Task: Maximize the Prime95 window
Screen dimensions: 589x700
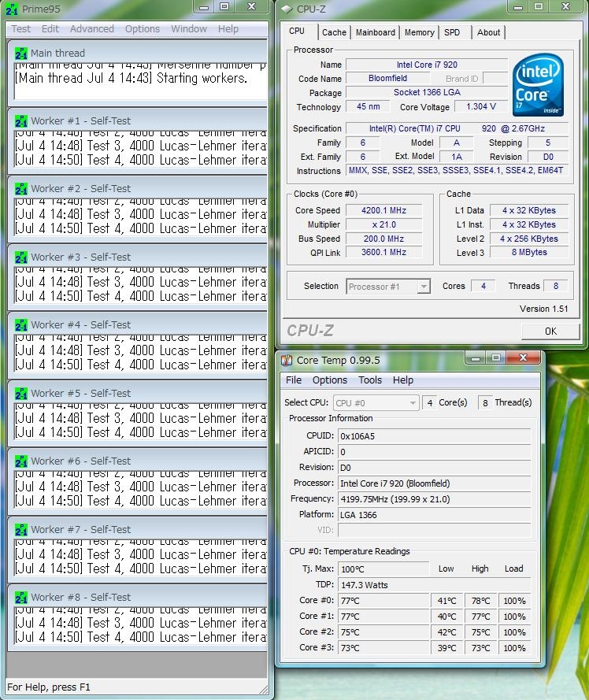Action: 224,7
